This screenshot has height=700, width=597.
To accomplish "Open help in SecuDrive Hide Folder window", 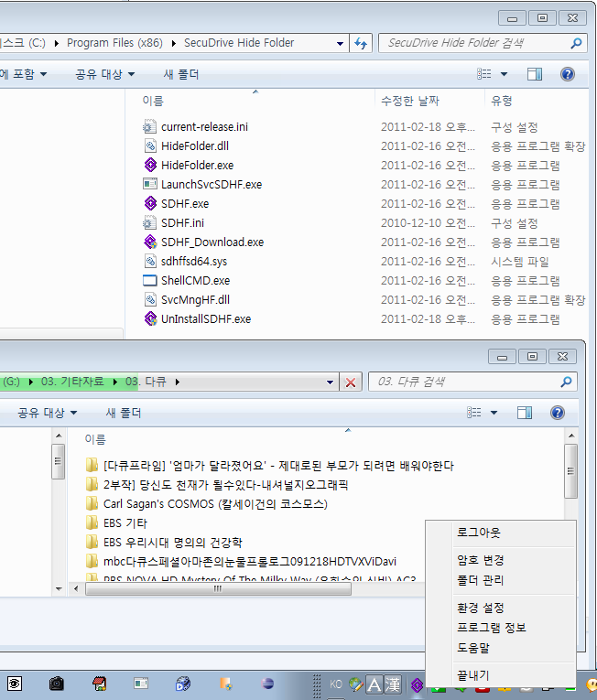I will [x=568, y=74].
